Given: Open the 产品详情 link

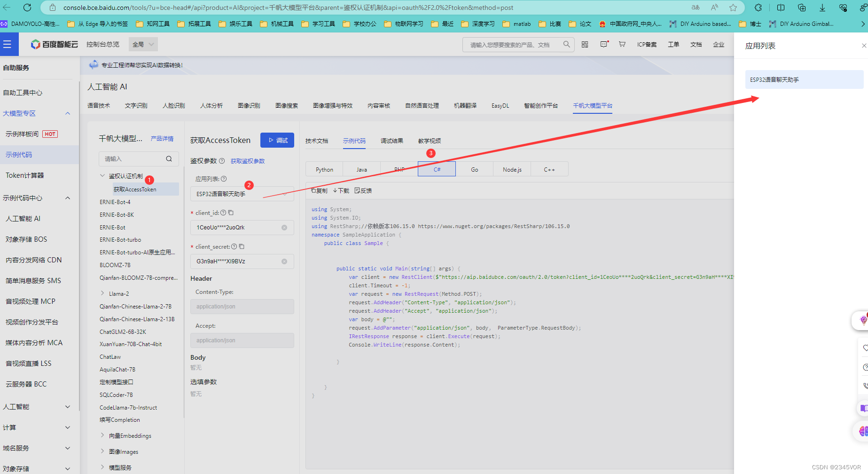Looking at the screenshot, I should pyautogui.click(x=162, y=138).
